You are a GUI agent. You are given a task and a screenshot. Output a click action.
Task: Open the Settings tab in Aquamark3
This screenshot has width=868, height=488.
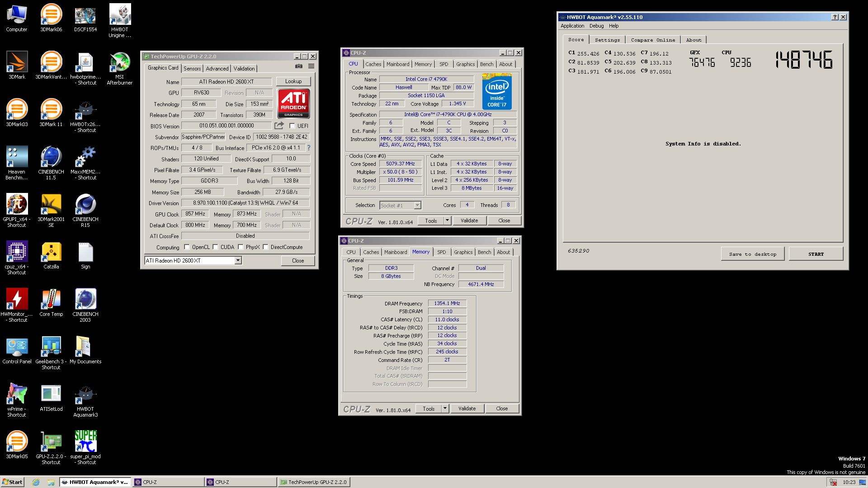pos(607,40)
